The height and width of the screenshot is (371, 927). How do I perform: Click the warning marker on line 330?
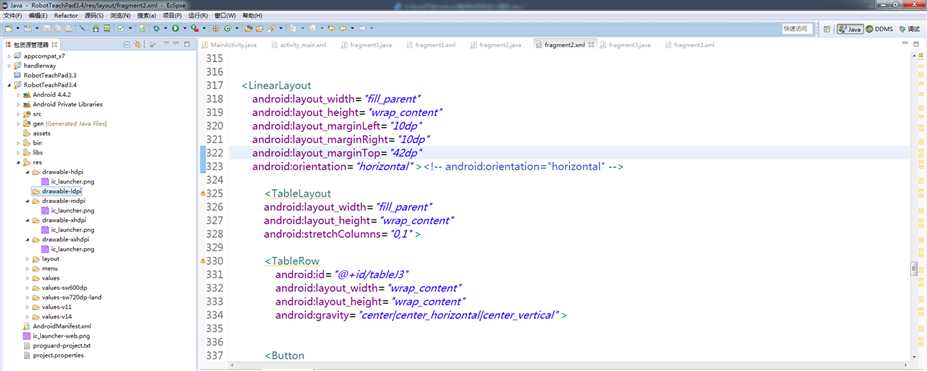point(202,261)
